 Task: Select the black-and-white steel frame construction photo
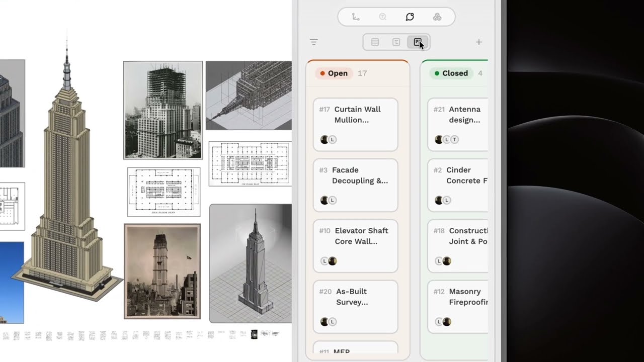[x=163, y=110]
